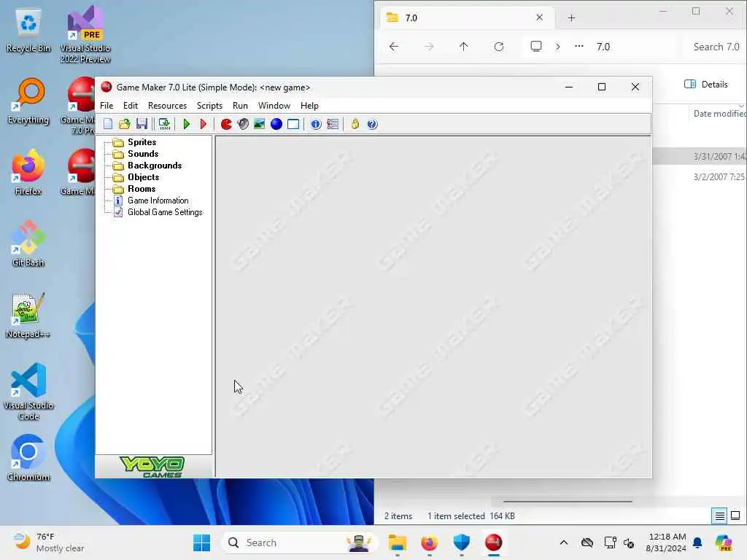Select the Chromium desktop shortcut
This screenshot has width=747, height=560.
(x=28, y=458)
